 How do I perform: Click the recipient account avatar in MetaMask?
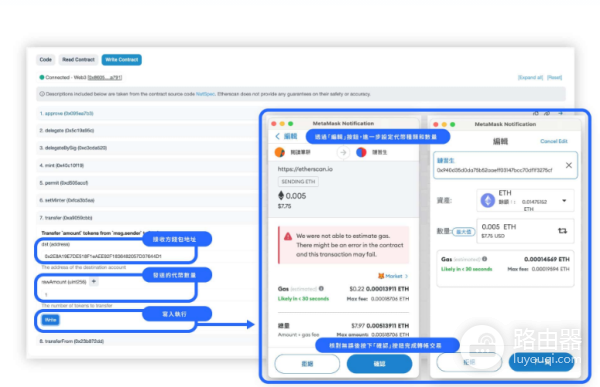click(x=361, y=152)
